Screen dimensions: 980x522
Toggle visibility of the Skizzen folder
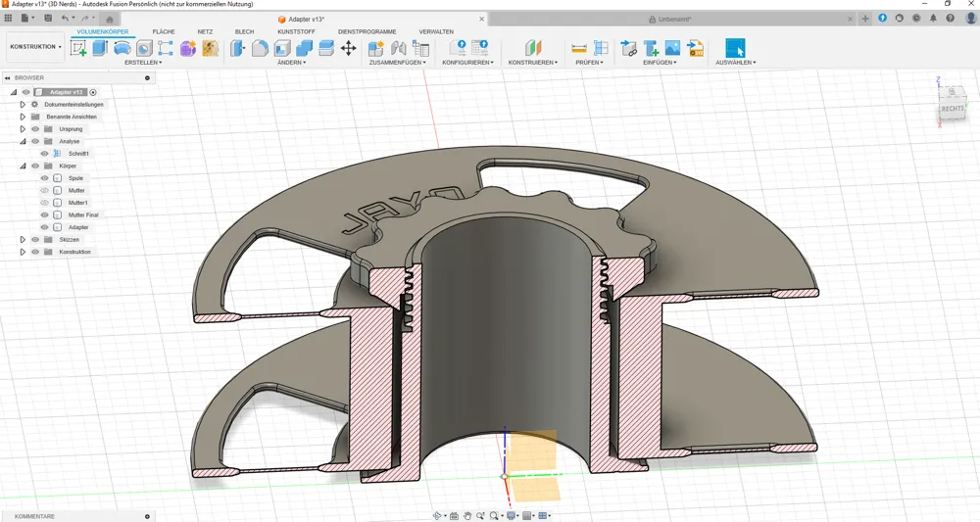(35, 240)
